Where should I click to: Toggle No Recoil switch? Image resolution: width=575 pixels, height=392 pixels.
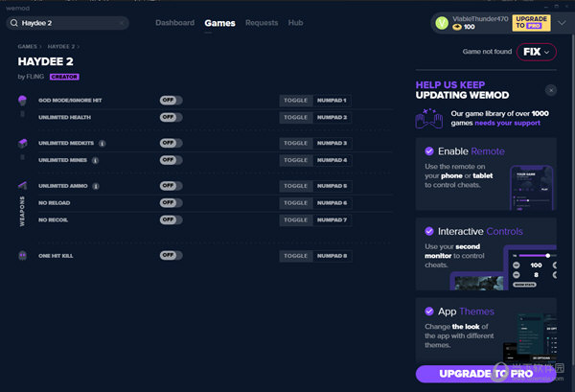(171, 220)
